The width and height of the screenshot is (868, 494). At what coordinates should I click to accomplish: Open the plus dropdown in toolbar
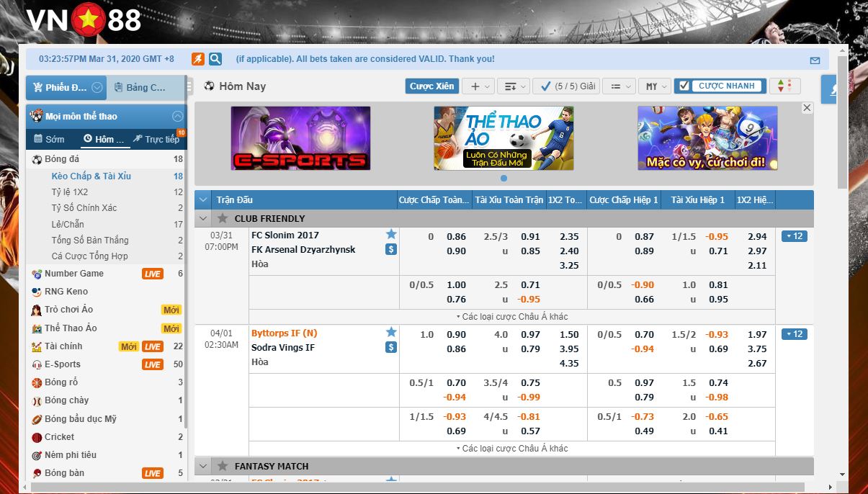point(478,86)
